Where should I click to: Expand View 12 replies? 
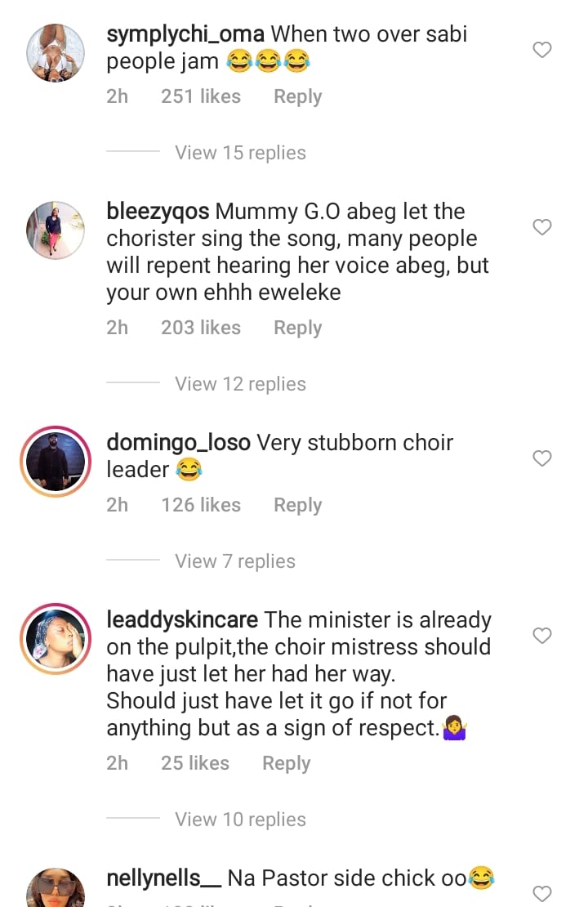tap(240, 384)
